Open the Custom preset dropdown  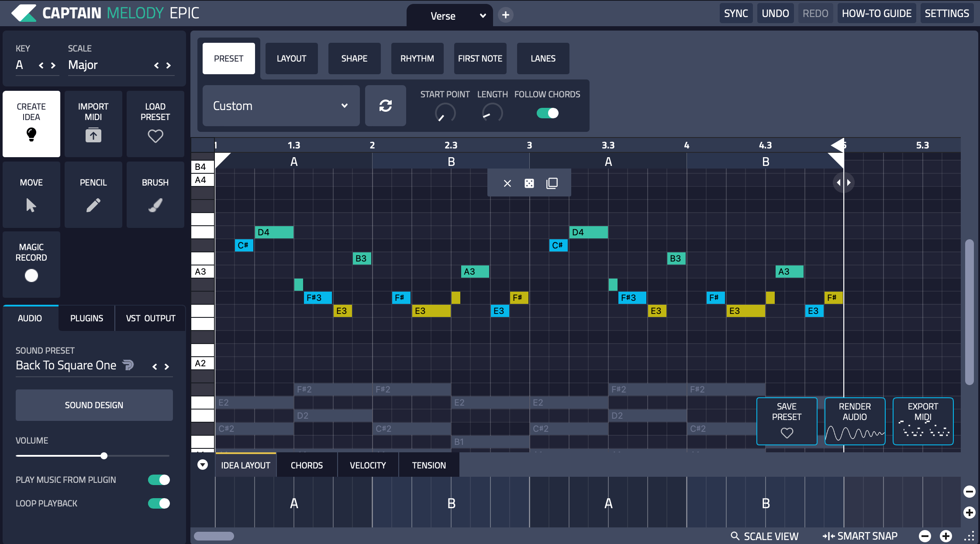pyautogui.click(x=281, y=106)
